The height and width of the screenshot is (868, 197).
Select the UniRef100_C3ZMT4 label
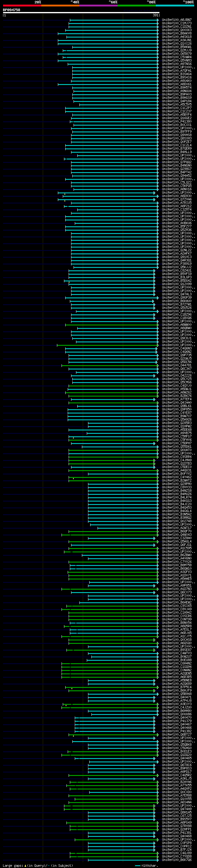click(177, 210)
